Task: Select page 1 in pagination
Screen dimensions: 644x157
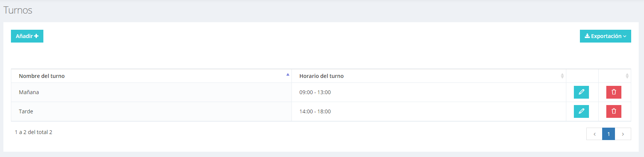Action: point(609,134)
